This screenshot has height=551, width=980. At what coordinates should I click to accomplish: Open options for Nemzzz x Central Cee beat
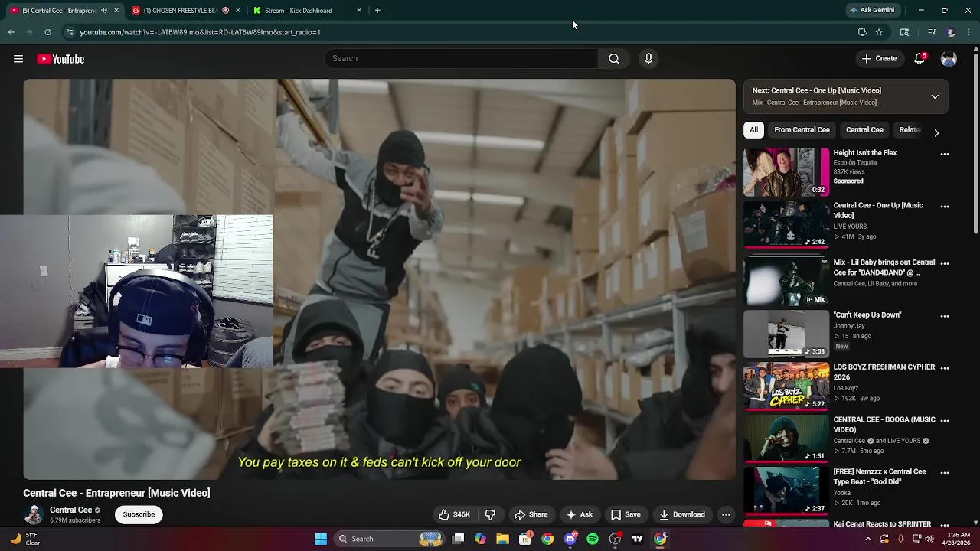pos(944,473)
